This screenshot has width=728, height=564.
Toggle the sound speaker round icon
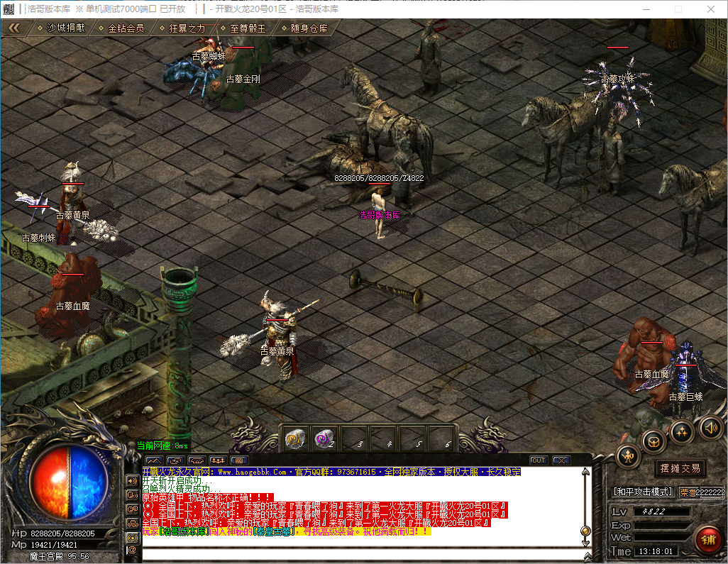point(710,428)
